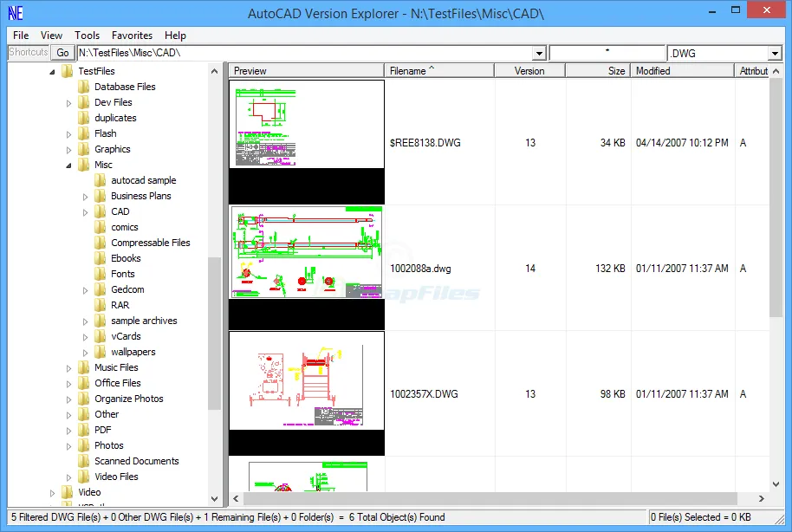Click the Photos folder icon
This screenshot has height=532, width=792.
(84, 445)
